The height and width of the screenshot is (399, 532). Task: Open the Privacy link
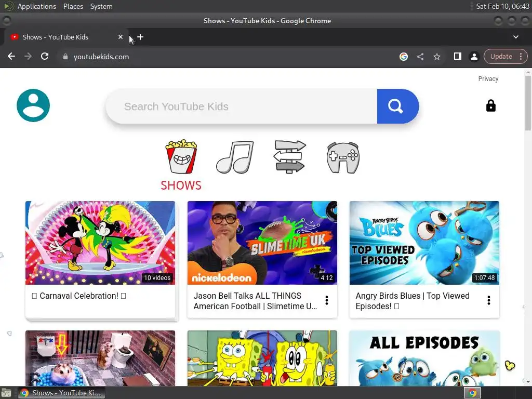488,79
